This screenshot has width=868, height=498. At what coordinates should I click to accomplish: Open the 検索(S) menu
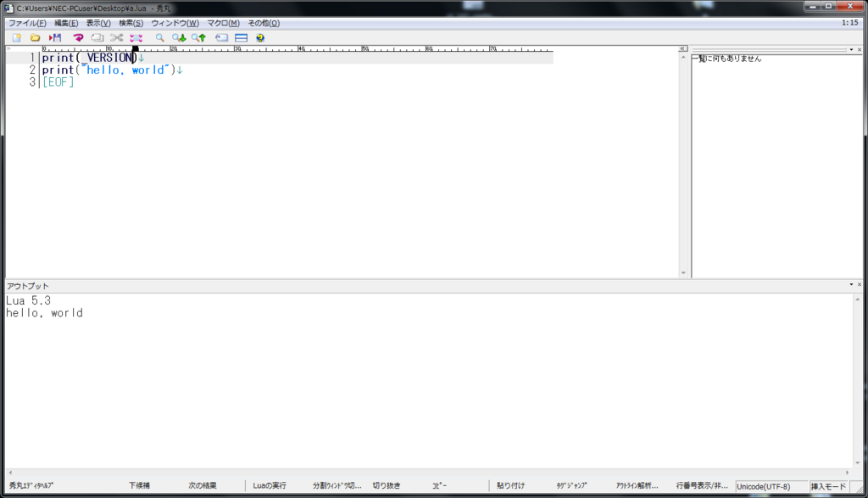click(131, 23)
